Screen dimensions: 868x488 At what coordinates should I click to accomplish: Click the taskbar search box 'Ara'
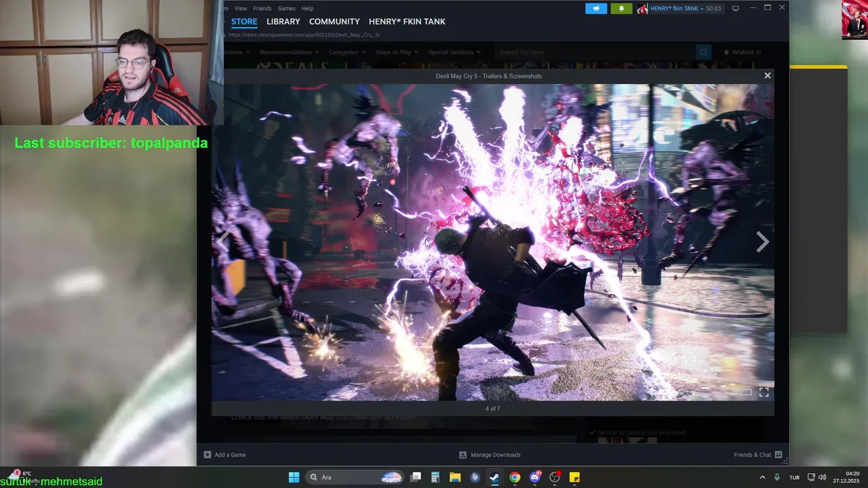click(x=355, y=477)
